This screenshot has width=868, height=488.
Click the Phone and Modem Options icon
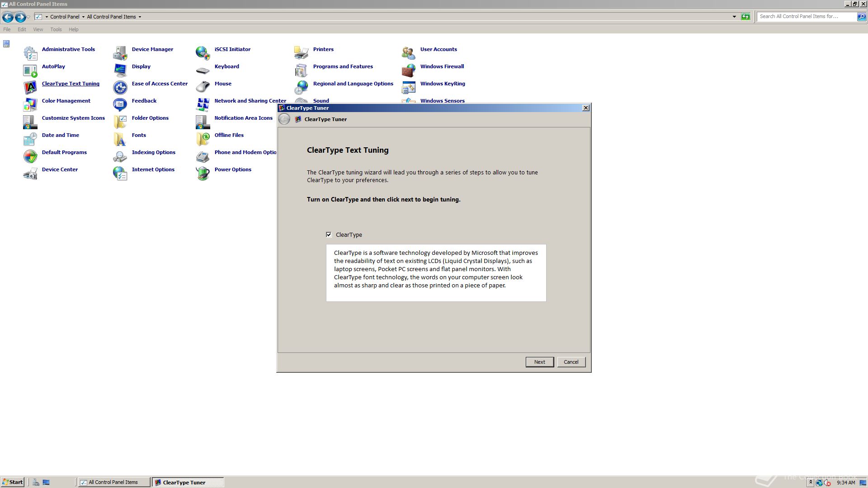tap(203, 156)
